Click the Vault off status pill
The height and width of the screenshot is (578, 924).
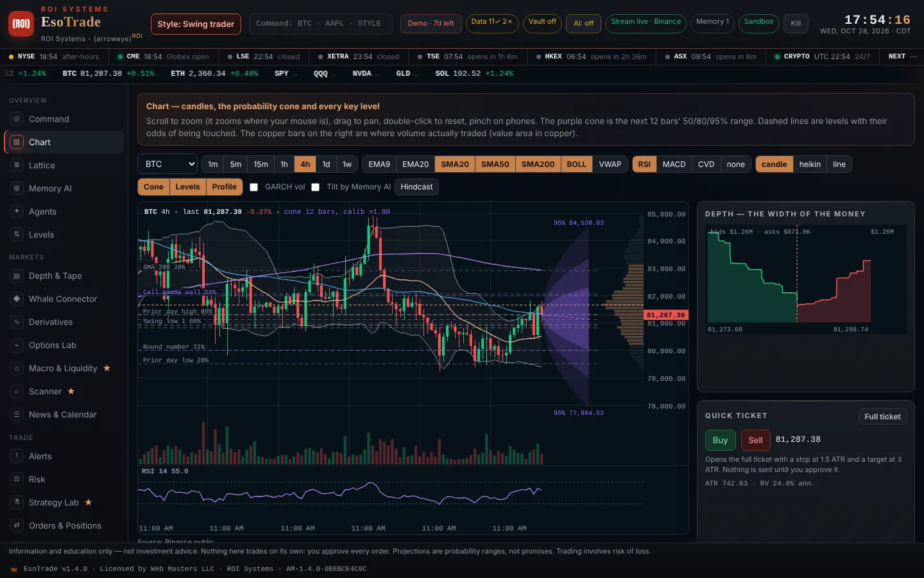pos(542,23)
